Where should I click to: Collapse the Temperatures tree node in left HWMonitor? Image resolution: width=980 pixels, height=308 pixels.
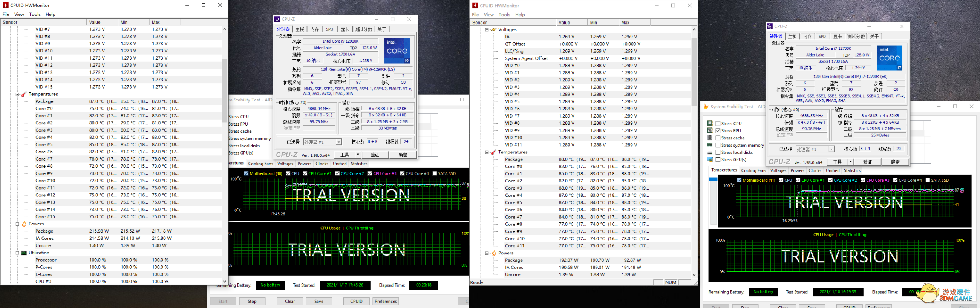pos(17,94)
